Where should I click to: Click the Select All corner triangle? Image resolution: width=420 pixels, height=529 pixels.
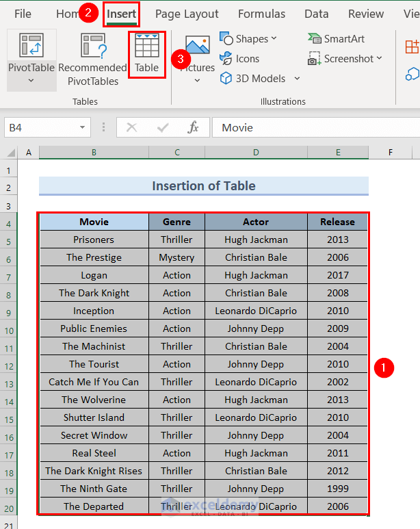(11, 153)
